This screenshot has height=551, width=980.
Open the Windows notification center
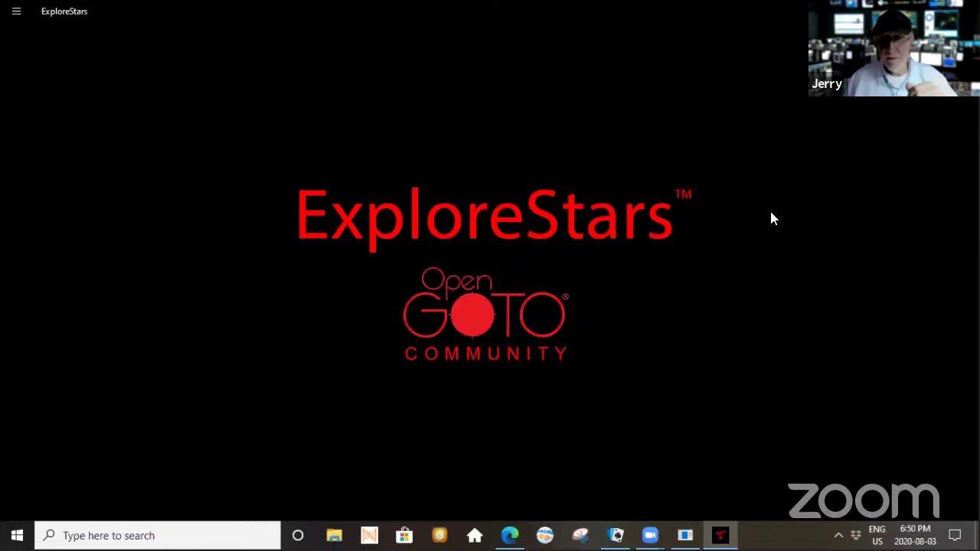(x=955, y=536)
